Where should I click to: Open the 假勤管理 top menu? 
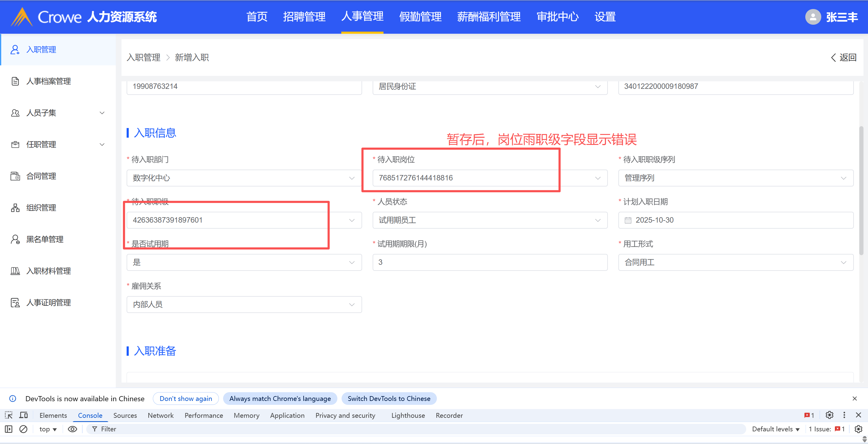pos(420,17)
